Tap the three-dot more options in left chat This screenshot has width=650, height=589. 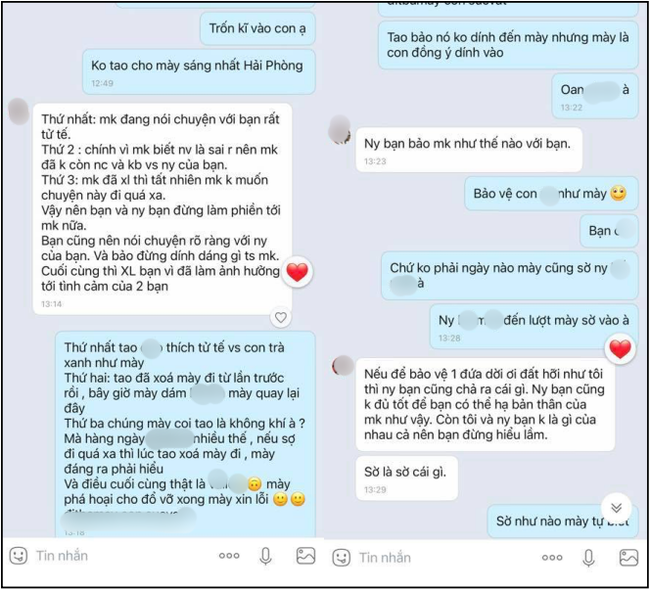click(229, 556)
